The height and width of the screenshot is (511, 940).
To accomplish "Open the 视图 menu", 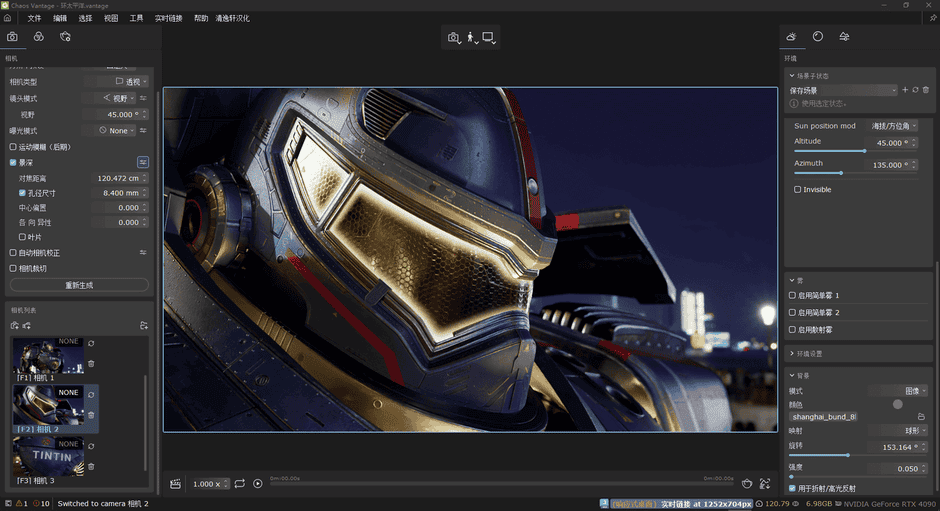I will point(111,18).
